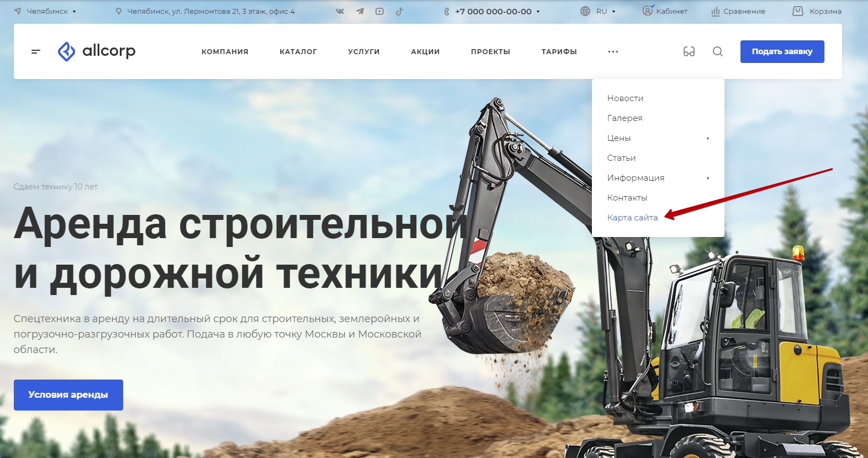Open the TikTok profile icon
This screenshot has width=868, height=458.
click(399, 11)
